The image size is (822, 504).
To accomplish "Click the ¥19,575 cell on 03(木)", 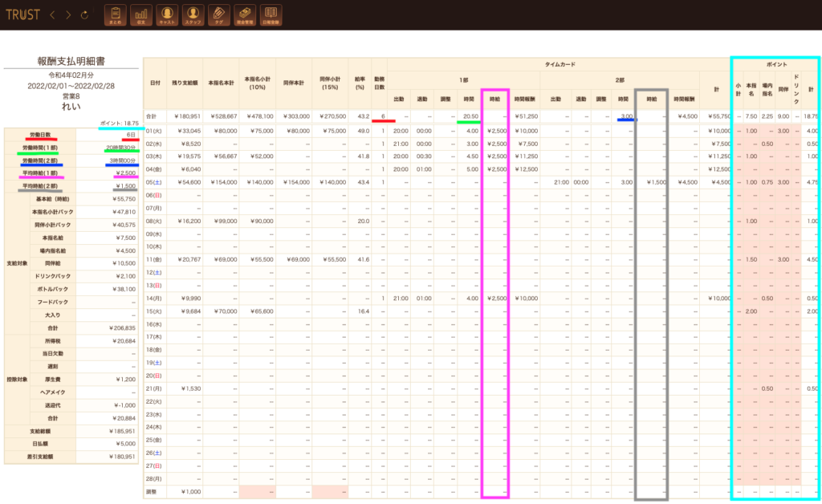I will tap(189, 156).
